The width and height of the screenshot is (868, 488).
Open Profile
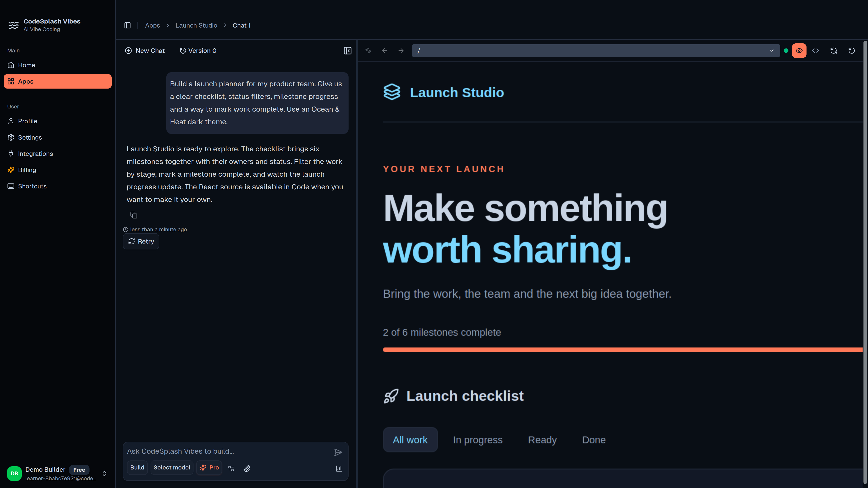click(x=58, y=121)
